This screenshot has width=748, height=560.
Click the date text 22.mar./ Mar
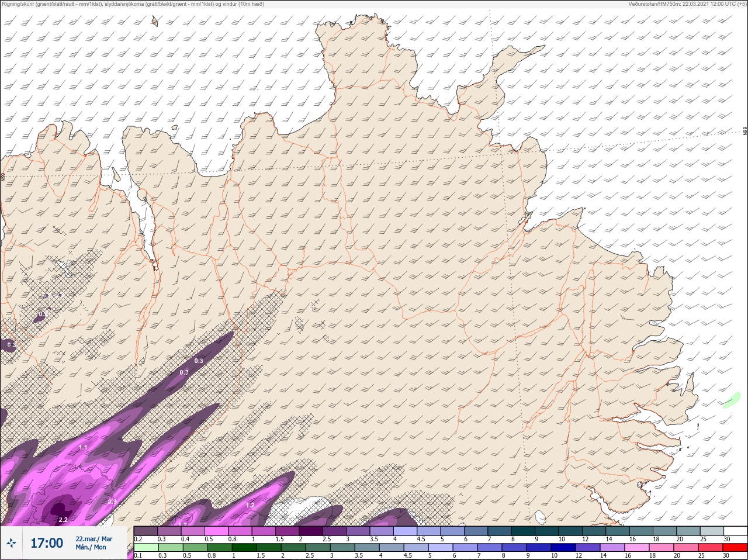(93, 539)
